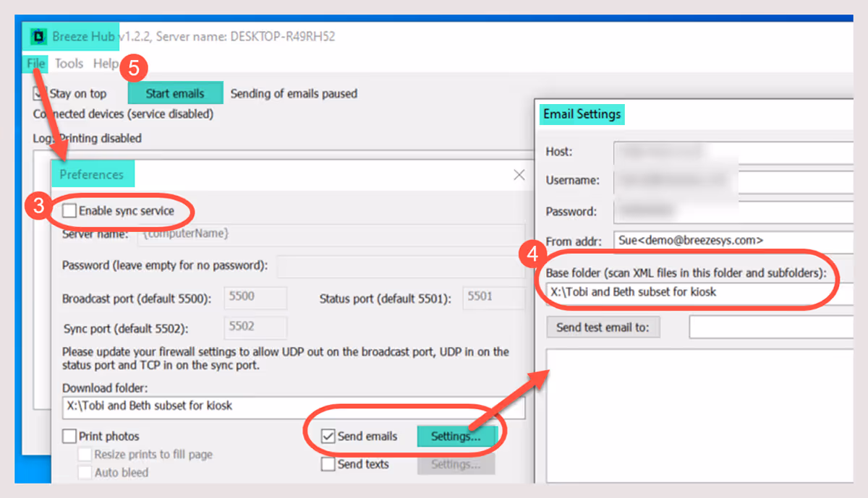Click the Status port field
The height and width of the screenshot is (498, 868).
pyautogui.click(x=494, y=298)
